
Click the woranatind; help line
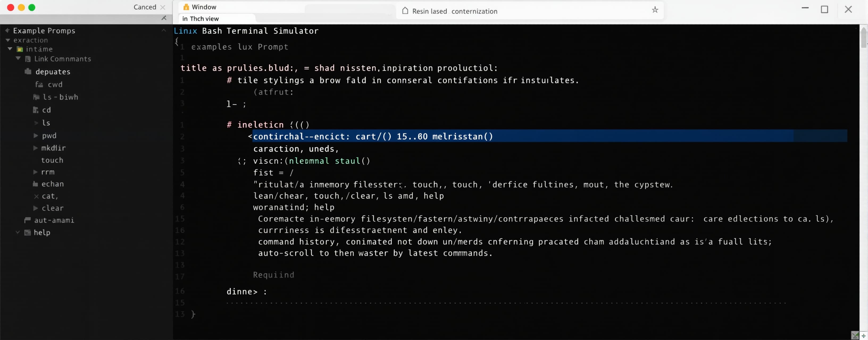(294, 207)
